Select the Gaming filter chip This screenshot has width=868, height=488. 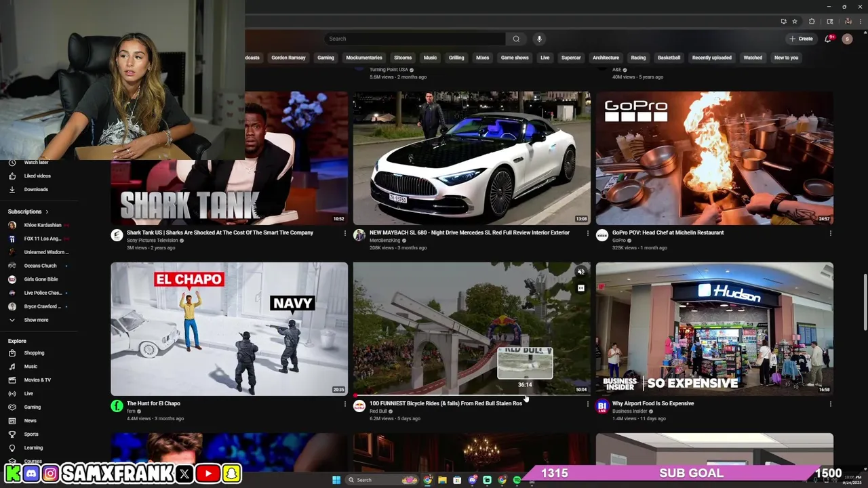tap(325, 58)
